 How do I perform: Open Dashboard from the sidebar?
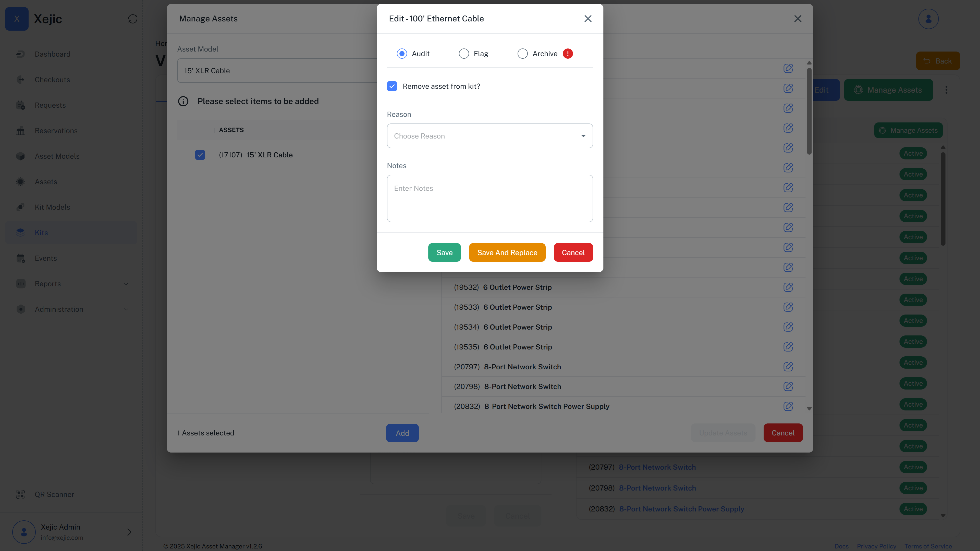[x=71, y=54]
